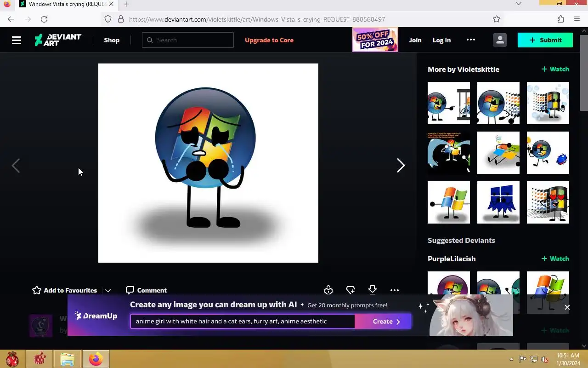The height and width of the screenshot is (368, 588).
Task: Click the browser Reload button
Action: pos(44,19)
